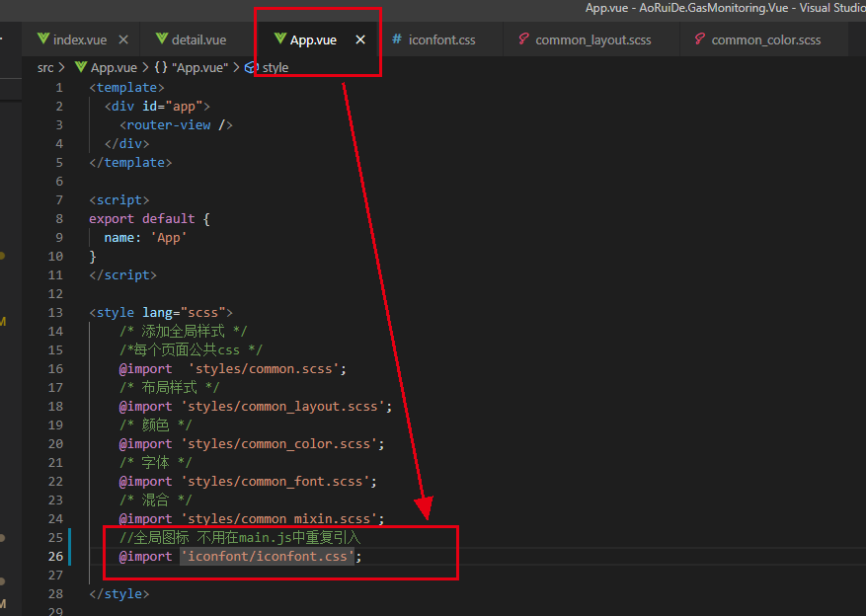
Task: Open the common_color.scss tab
Action: point(765,39)
